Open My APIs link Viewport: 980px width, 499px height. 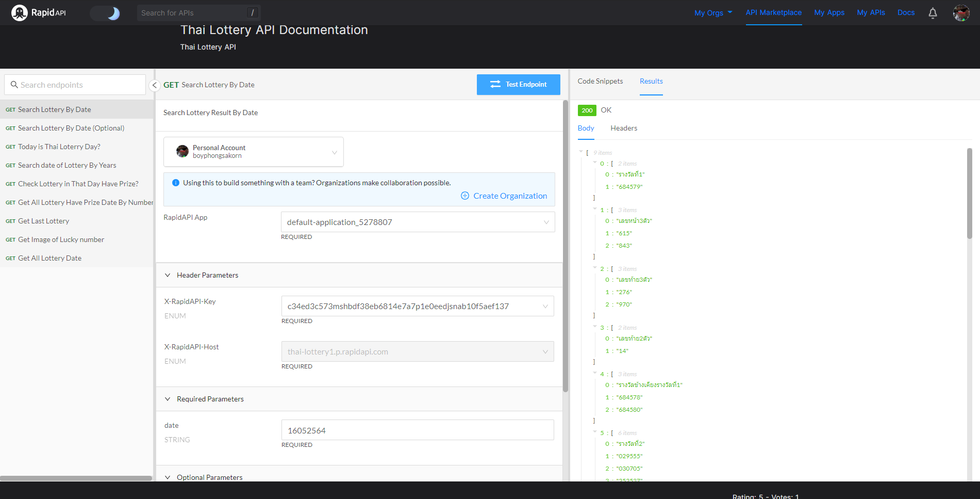871,12
